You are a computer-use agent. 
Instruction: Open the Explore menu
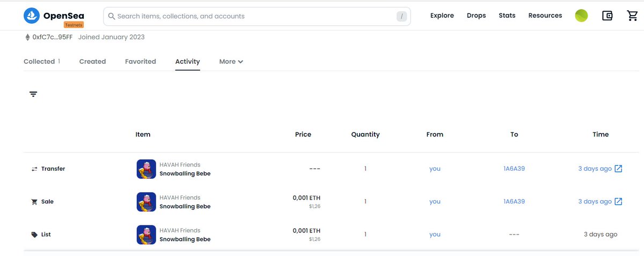click(x=442, y=16)
